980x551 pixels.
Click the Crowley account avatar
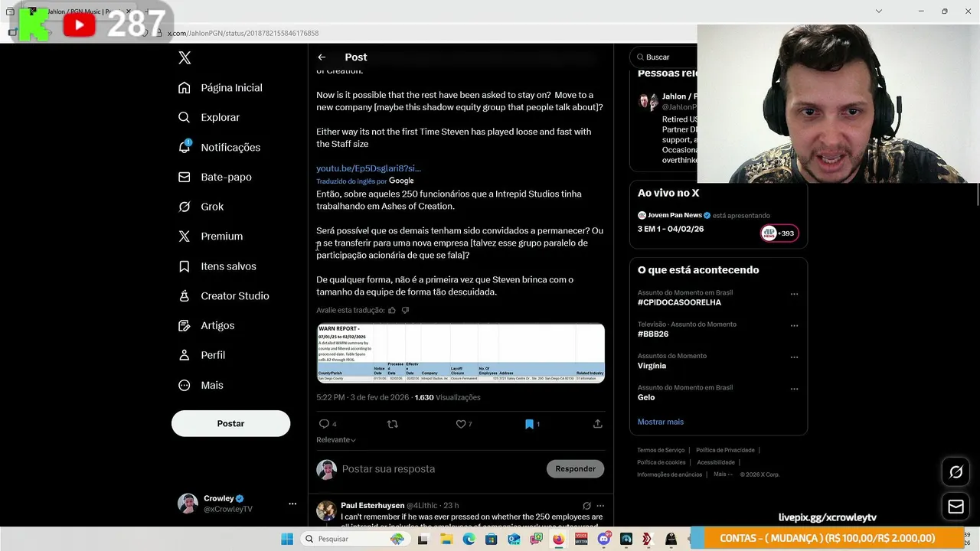coord(188,504)
